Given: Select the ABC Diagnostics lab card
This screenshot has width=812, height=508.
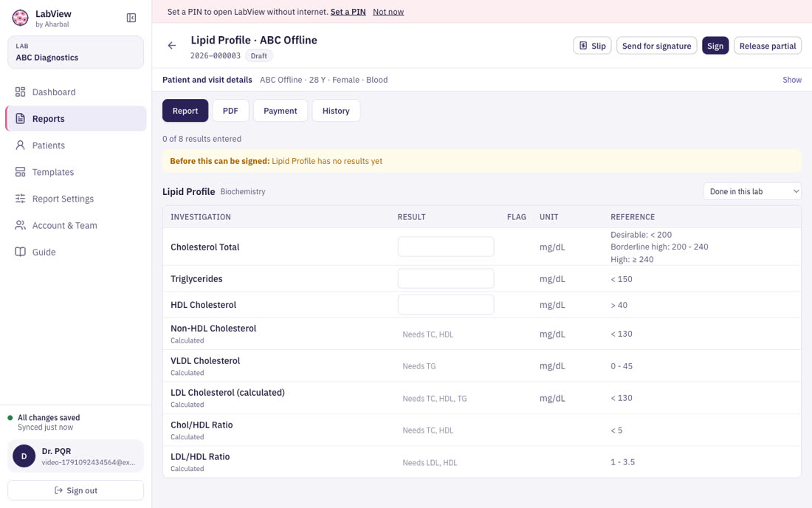Looking at the screenshot, I should pyautogui.click(x=75, y=52).
